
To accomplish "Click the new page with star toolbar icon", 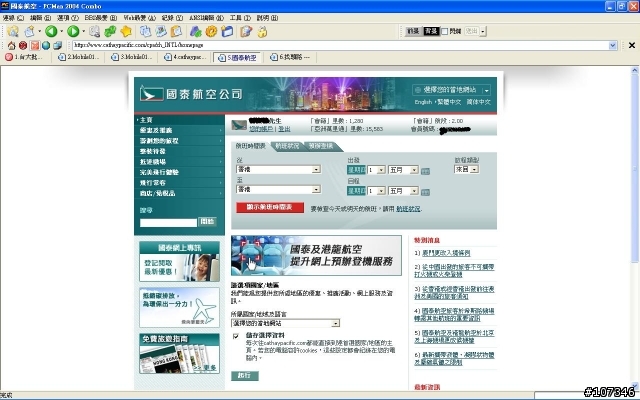I will click(x=29, y=31).
